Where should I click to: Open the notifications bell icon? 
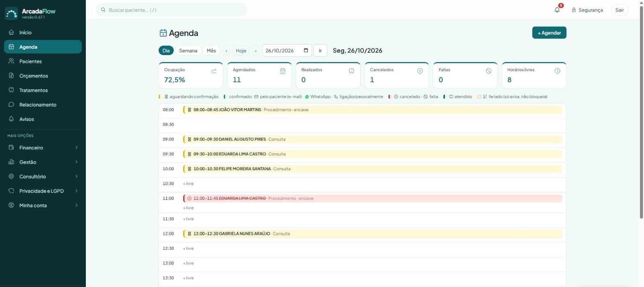[557, 10]
